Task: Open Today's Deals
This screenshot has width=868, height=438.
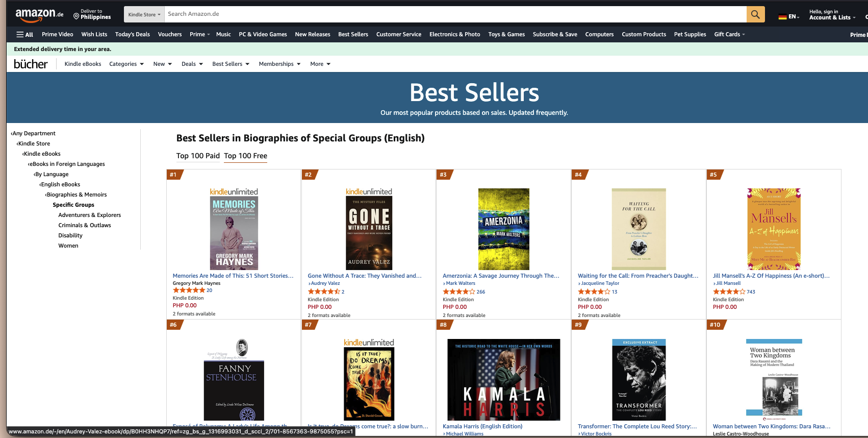Action: (x=133, y=34)
